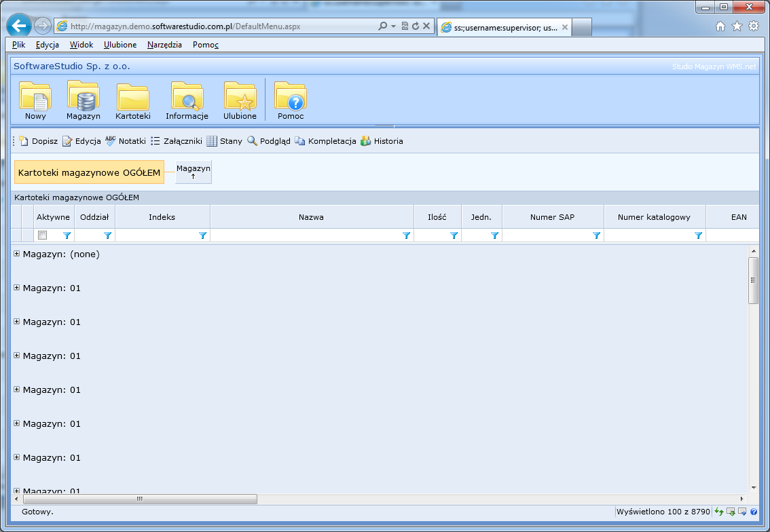The image size is (770, 532).
Task: Click the Edycja pencil toolbar button
Action: point(81,141)
